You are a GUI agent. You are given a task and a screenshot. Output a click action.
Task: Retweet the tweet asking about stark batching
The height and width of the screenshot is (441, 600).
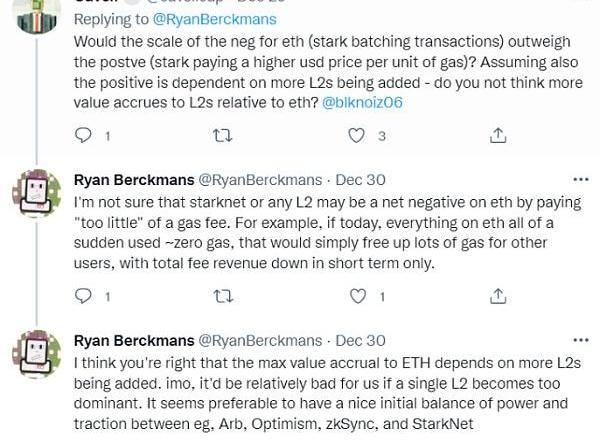pos(224,134)
